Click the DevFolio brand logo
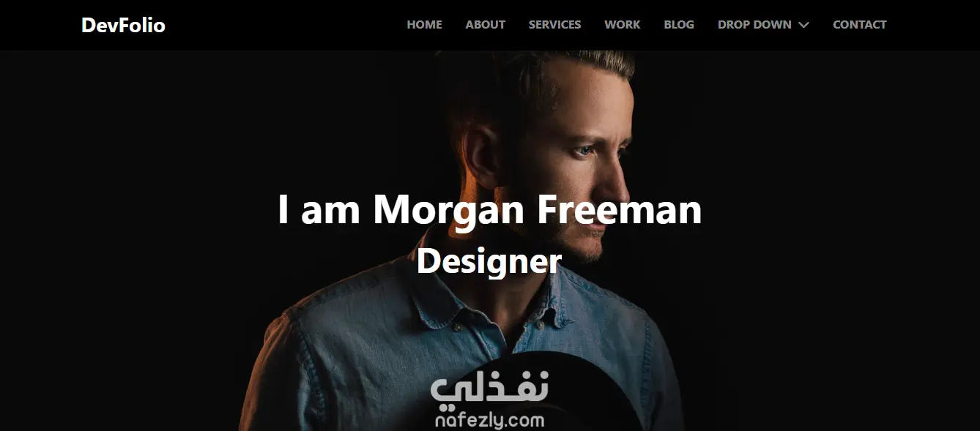This screenshot has height=431, width=980. tap(123, 25)
